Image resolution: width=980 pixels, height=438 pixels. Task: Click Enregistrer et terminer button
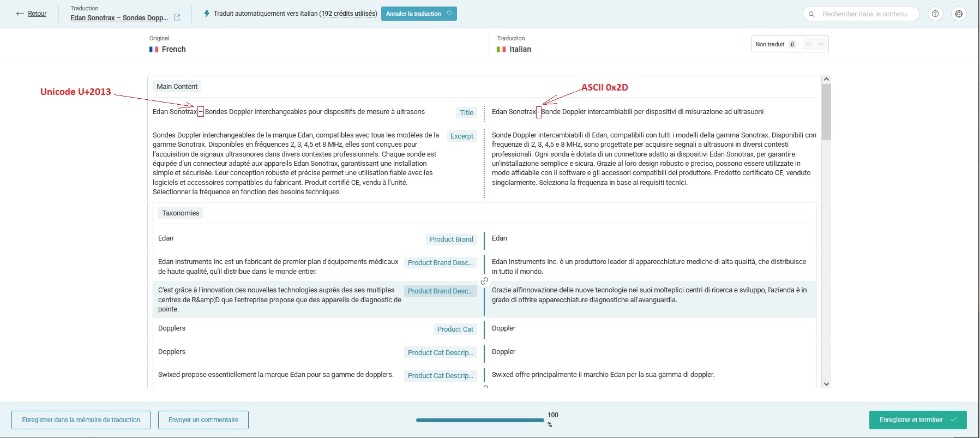pos(918,420)
